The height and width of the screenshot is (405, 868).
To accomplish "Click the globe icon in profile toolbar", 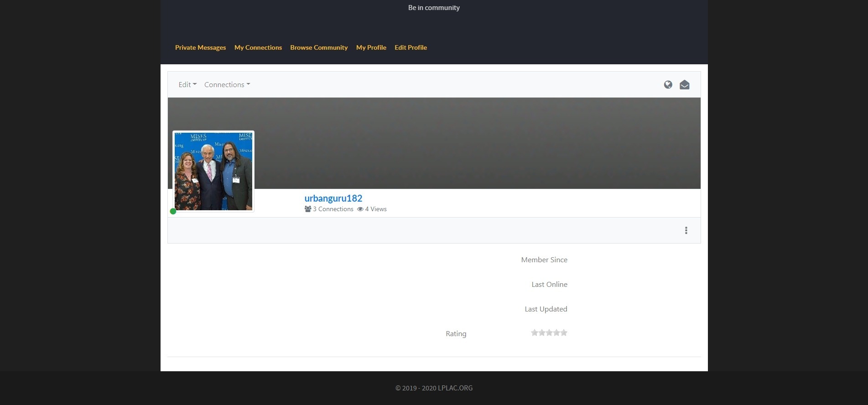I will pos(668,84).
